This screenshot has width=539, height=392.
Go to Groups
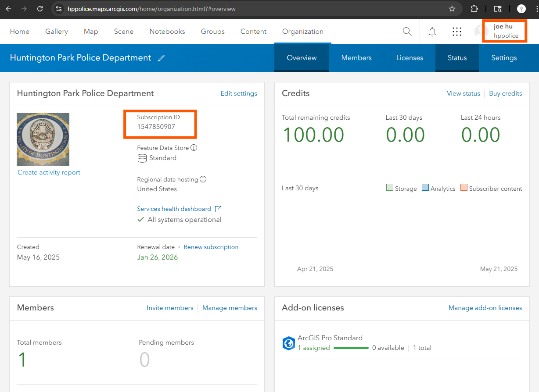click(213, 32)
